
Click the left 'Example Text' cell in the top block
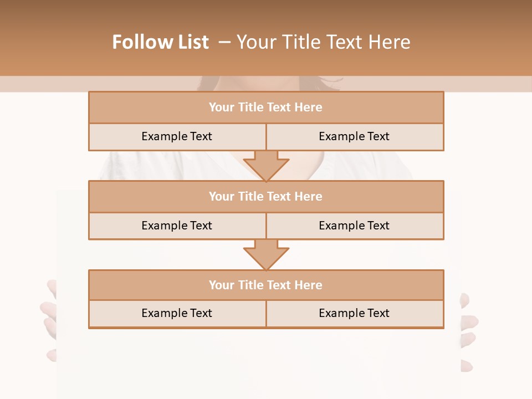177,136
